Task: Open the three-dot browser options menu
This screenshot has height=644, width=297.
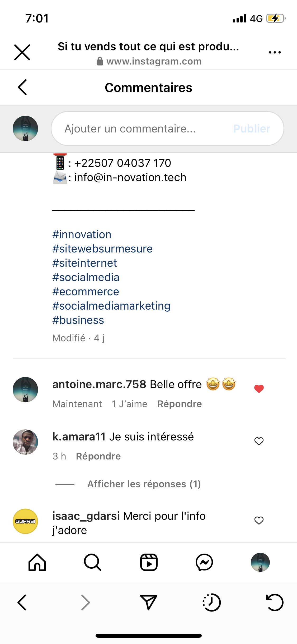Action: pos(275,52)
